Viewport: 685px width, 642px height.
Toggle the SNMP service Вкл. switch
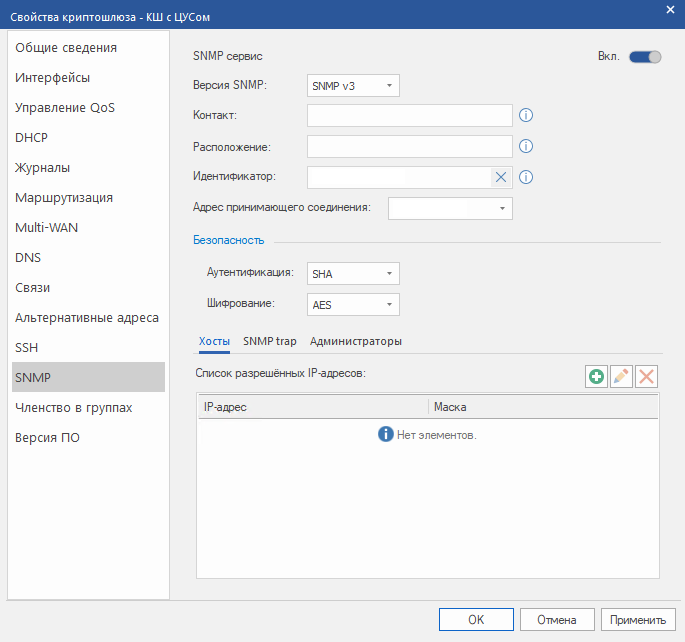[645, 57]
